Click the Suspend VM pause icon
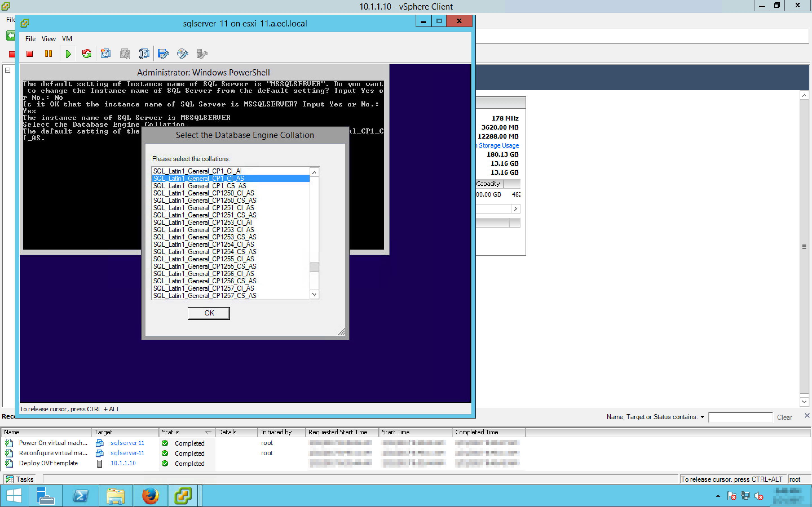The image size is (812, 507). click(48, 54)
